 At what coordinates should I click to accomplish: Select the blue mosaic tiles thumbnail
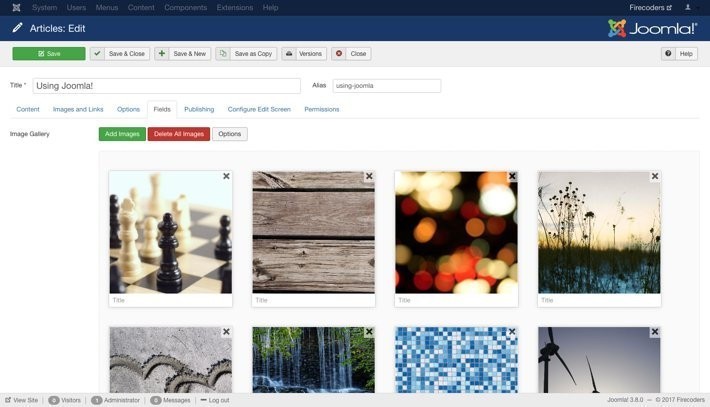click(x=456, y=360)
